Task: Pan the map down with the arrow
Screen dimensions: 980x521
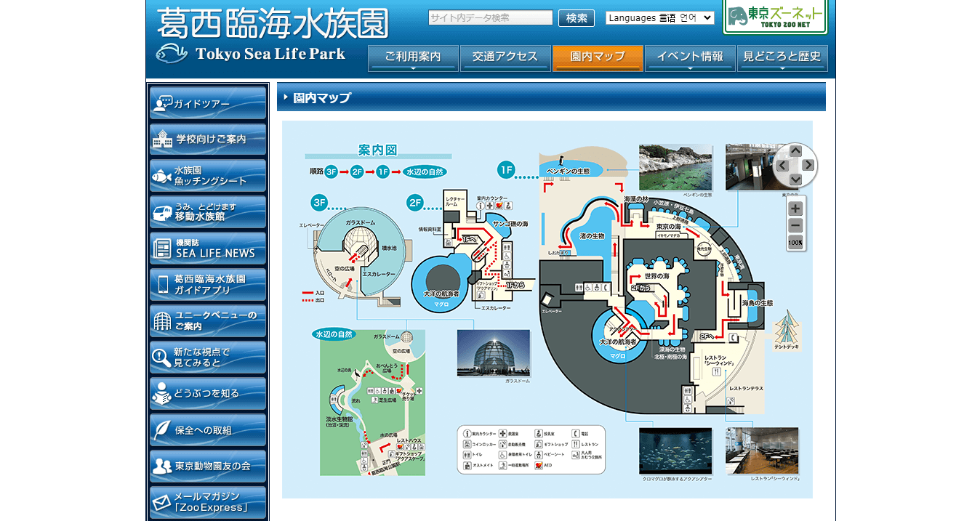Action: (x=795, y=179)
